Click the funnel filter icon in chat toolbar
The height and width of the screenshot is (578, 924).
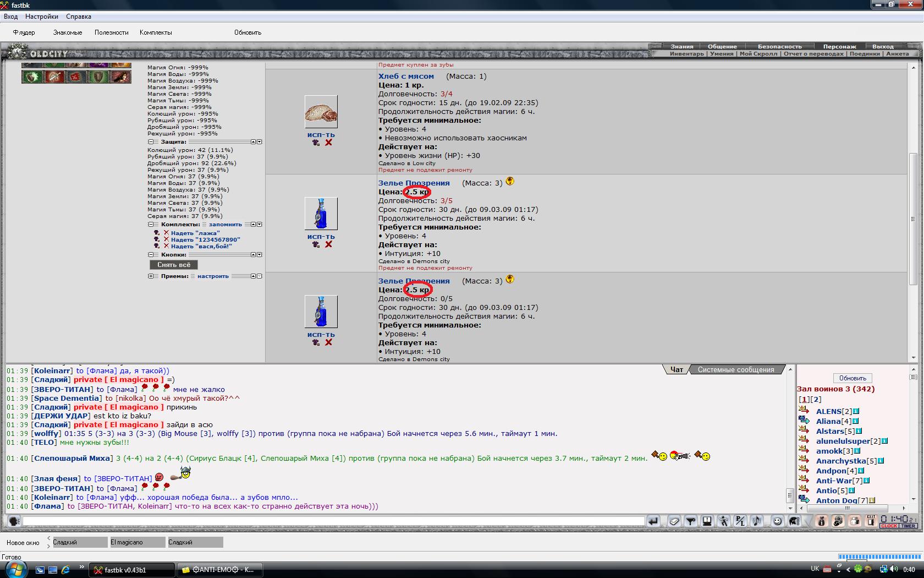[x=690, y=521]
